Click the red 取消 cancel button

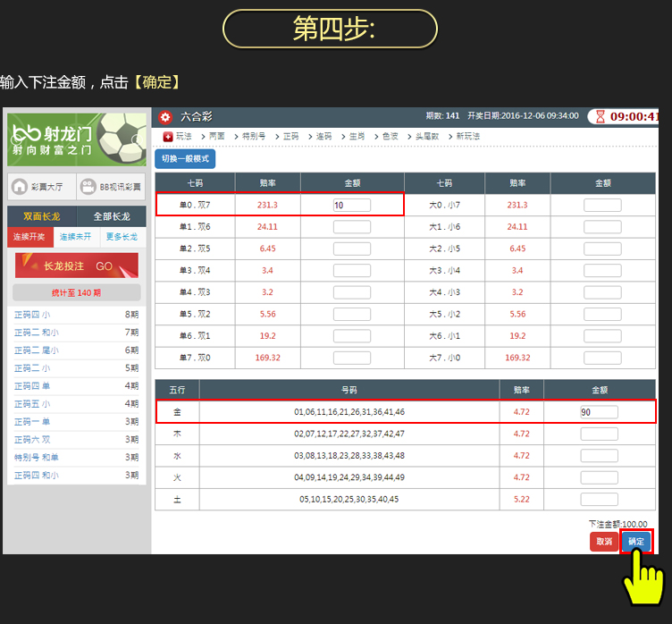(x=603, y=541)
